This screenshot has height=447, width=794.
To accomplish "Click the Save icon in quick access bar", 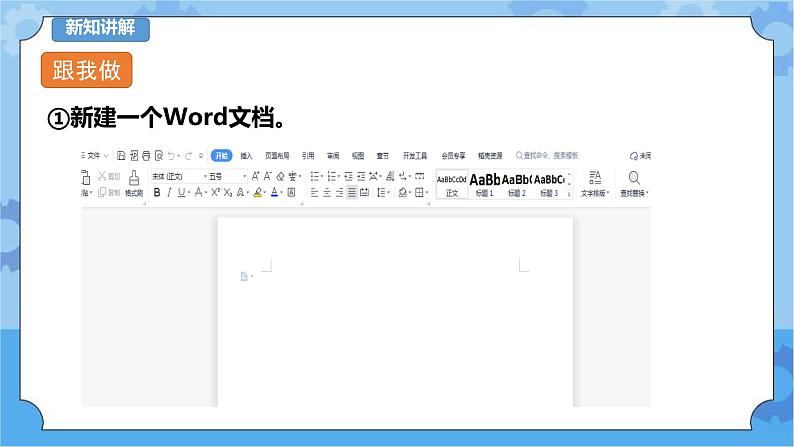I will (x=121, y=155).
